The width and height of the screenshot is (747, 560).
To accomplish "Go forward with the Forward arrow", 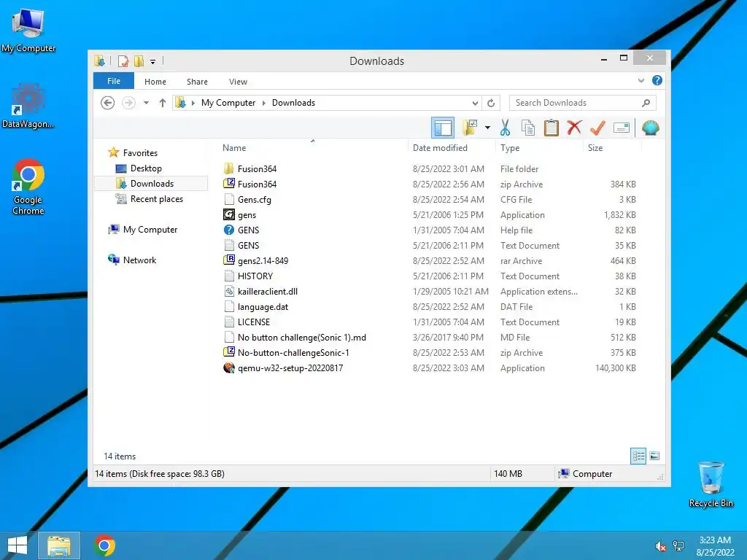I will [x=128, y=103].
